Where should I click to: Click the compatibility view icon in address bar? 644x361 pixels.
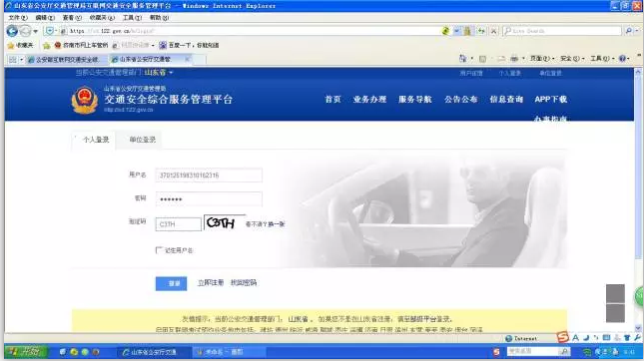pyautogui.click(x=445, y=31)
